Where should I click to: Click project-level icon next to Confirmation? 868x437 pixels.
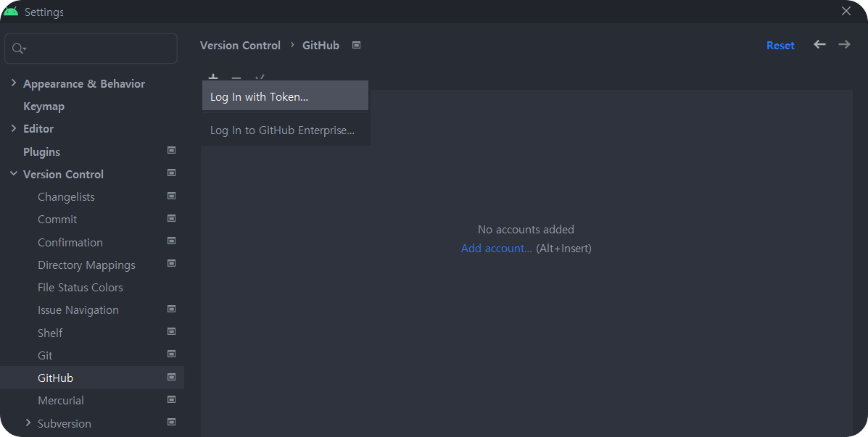172,241
